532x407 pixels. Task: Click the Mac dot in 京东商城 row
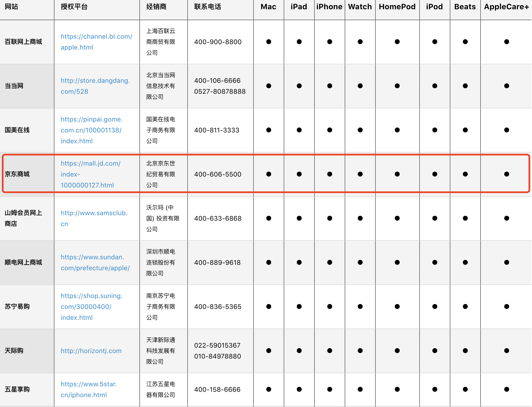(268, 174)
